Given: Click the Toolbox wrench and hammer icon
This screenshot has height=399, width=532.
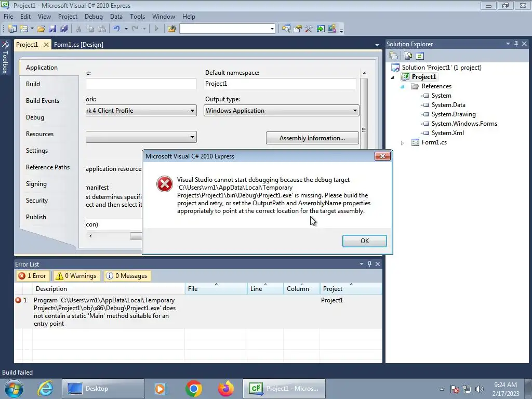Looking at the screenshot, I should 309,29.
